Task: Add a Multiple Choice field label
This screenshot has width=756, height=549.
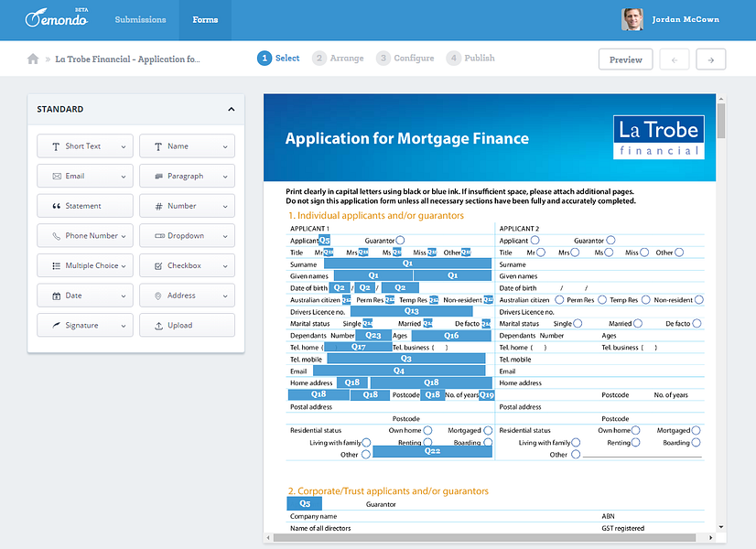Action: tap(92, 265)
